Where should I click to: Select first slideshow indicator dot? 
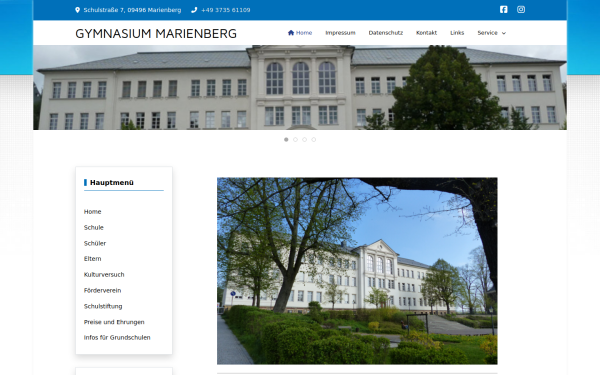click(286, 140)
